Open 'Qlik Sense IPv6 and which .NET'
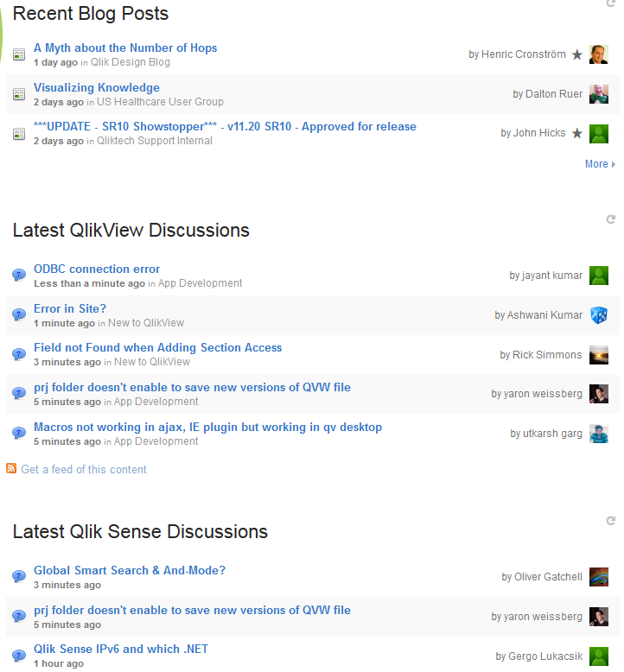The image size is (624, 672). [121, 650]
